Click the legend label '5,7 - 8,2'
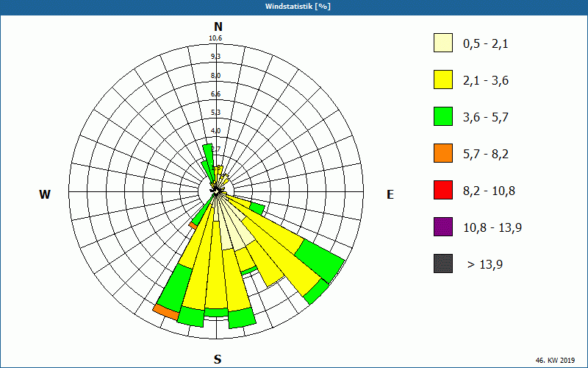Image resolution: width=588 pixels, height=368 pixels. [x=486, y=155]
